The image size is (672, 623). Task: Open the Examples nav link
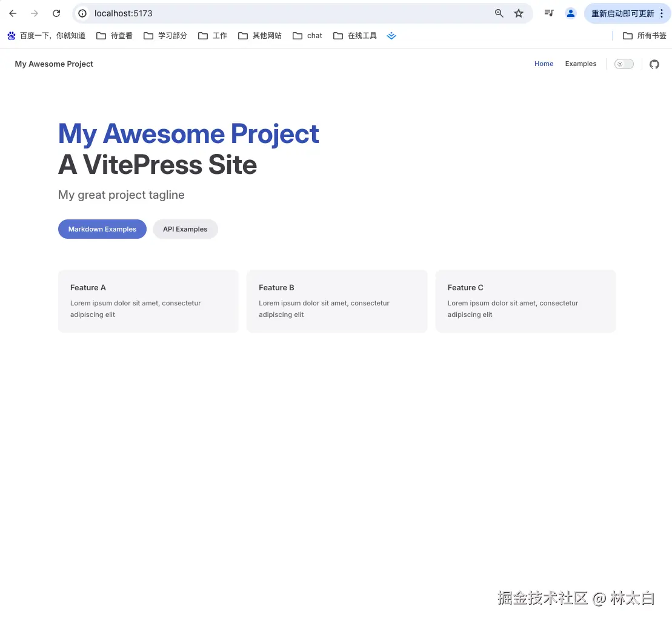tap(581, 64)
